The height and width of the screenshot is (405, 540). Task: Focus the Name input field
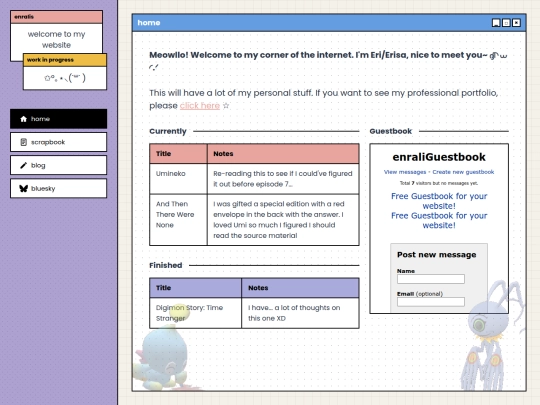coord(431,279)
